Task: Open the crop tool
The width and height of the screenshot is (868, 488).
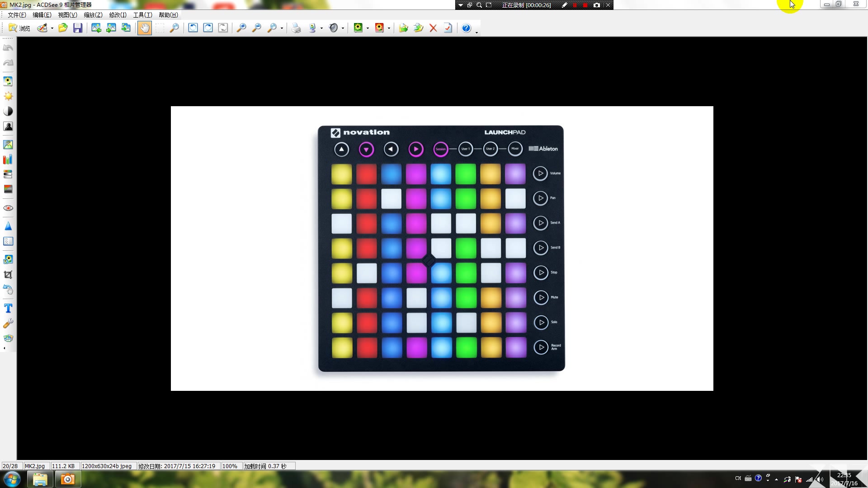Action: 8,275
